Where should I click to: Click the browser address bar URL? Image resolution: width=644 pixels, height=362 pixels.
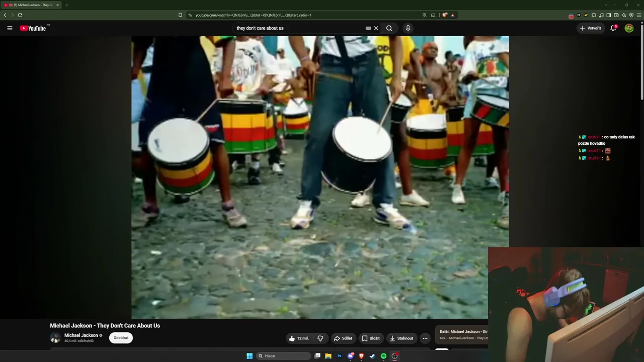point(254,15)
